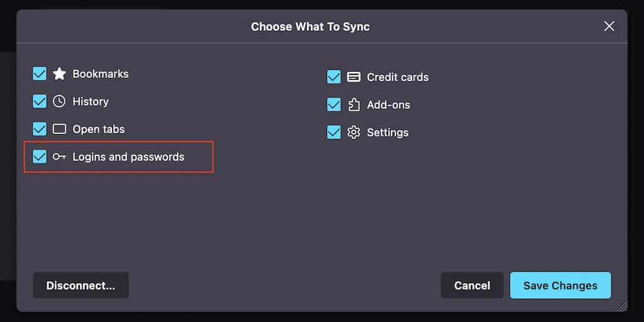Click the Settings gear icon
Screen dimensions: 644x322
pyautogui.click(x=353, y=133)
